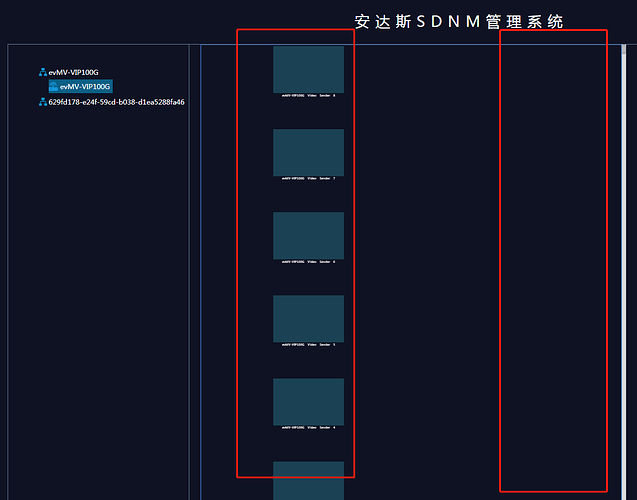
Task: Select the partially visible bottom sender thumbnail
Action: pos(308,481)
